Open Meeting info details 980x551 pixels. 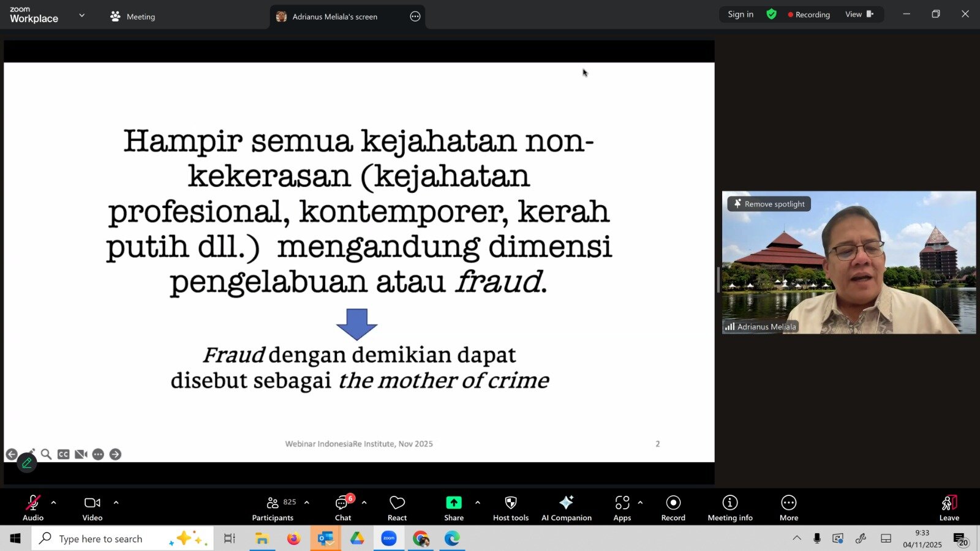click(x=729, y=507)
